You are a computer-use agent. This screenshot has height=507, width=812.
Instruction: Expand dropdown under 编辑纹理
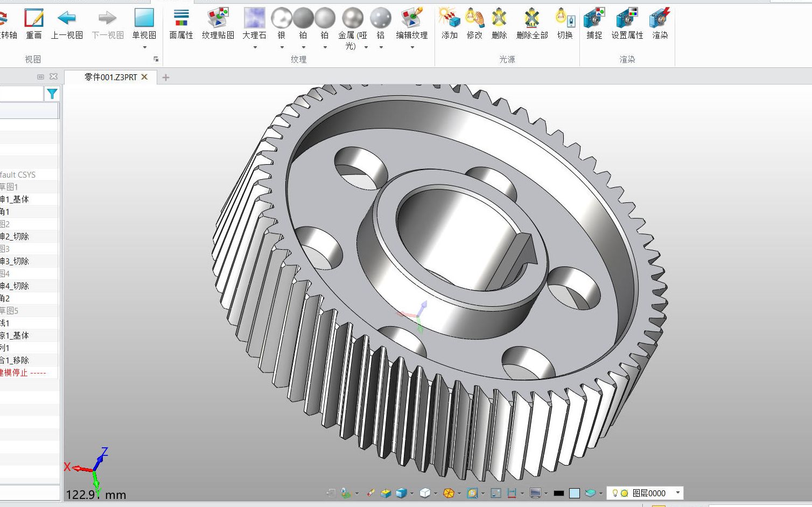pos(412,47)
